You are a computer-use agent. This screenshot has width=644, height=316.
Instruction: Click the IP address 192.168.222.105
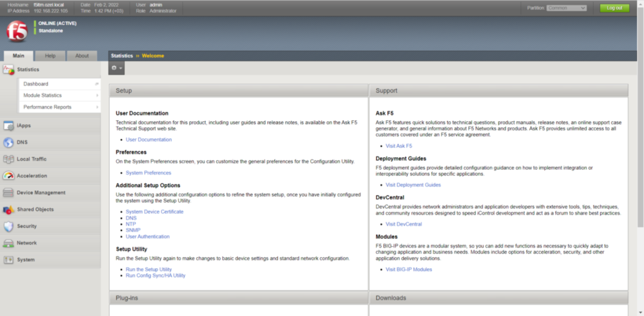click(50, 11)
